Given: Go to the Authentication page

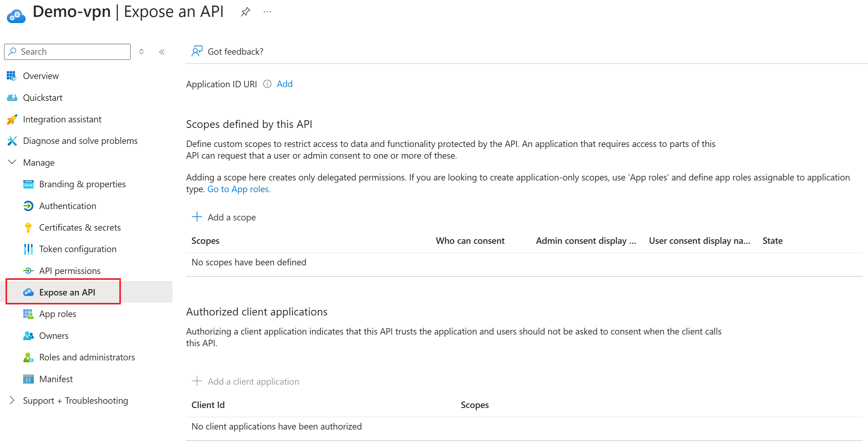Looking at the screenshot, I should pos(67,206).
